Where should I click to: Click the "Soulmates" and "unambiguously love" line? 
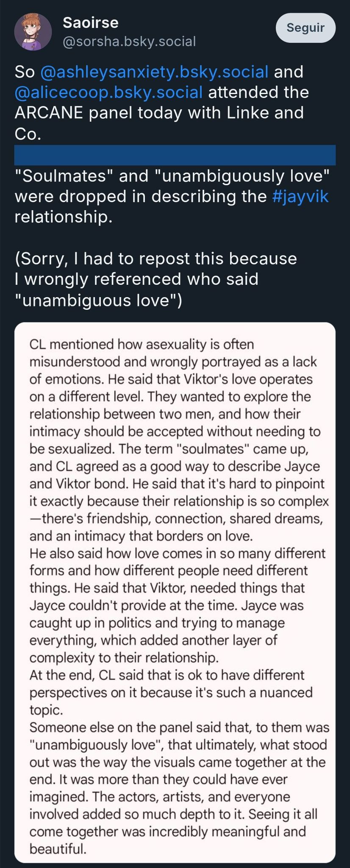tap(172, 175)
